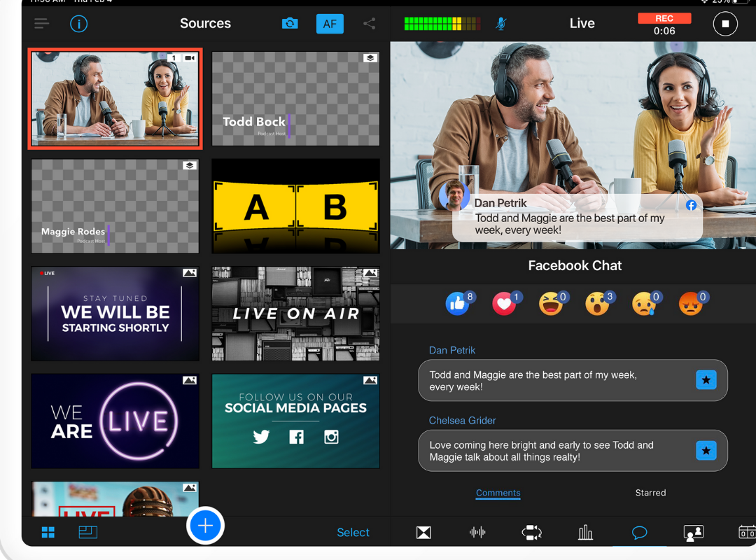
Task: Click image icon on Social Media Pages source
Action: tap(370, 381)
